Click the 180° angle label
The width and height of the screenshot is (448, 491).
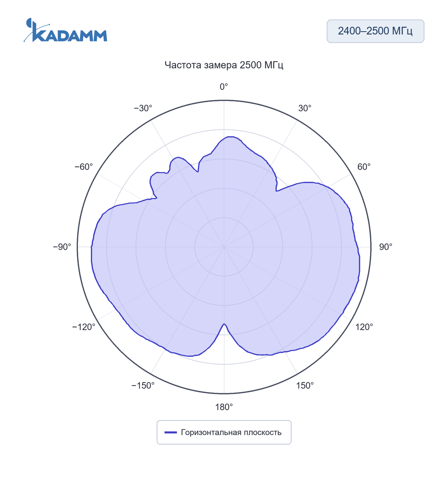click(x=224, y=407)
